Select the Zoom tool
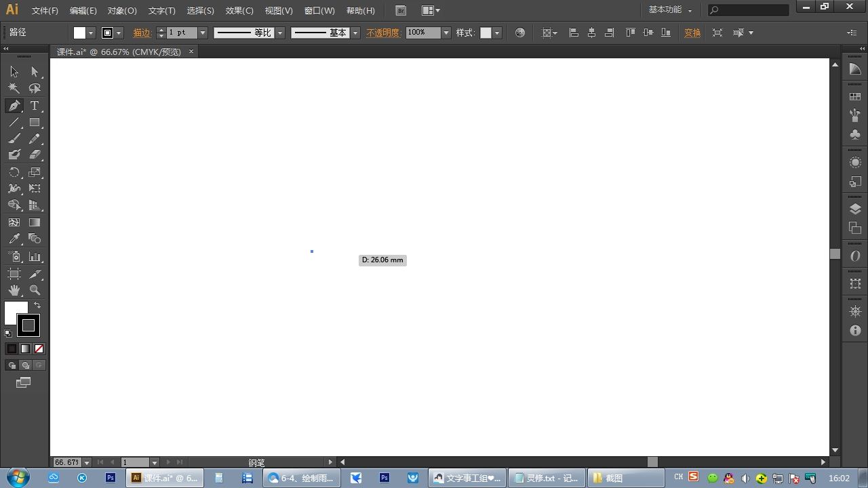 click(x=35, y=290)
